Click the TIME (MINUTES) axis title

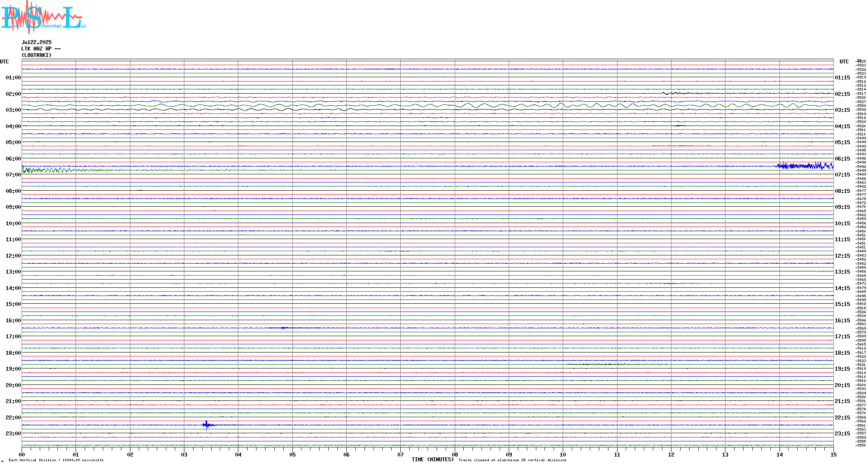(433, 460)
